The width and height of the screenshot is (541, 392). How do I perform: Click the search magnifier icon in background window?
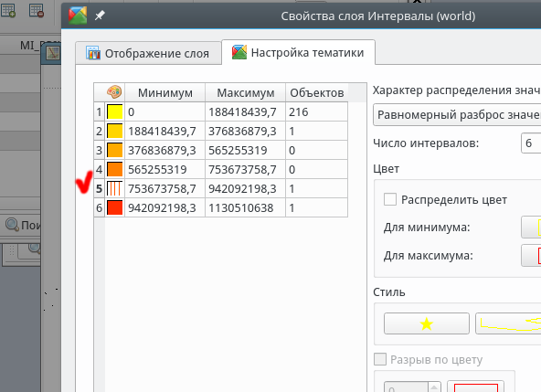point(12,225)
